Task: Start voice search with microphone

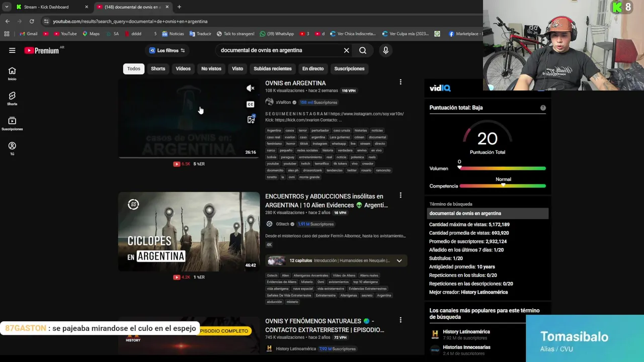Action: tap(385, 50)
